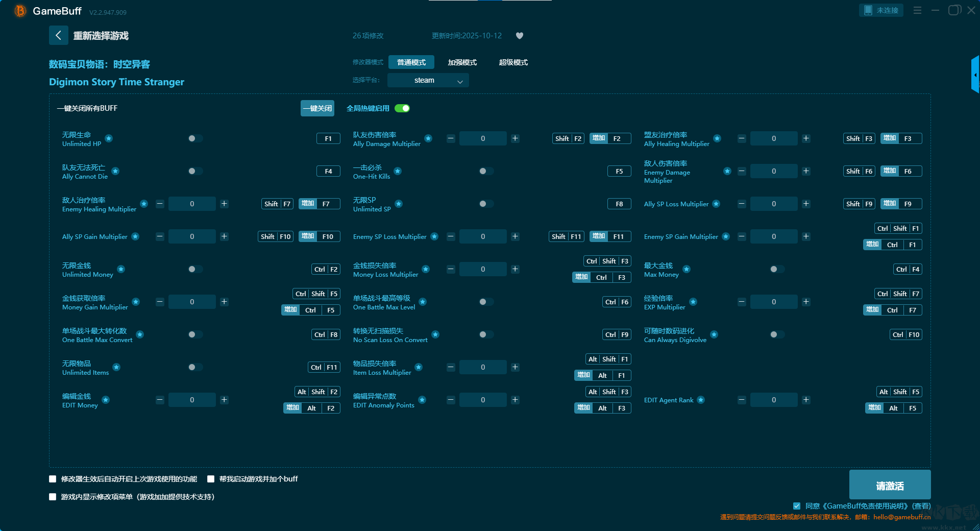The height and width of the screenshot is (531, 980).
Task: Open the steam platform dropdown
Action: (428, 80)
